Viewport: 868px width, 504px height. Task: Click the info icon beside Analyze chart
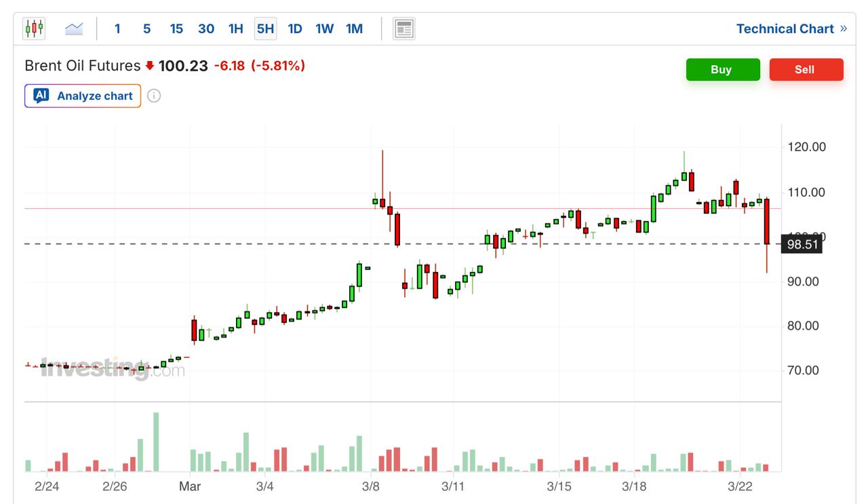click(x=154, y=96)
